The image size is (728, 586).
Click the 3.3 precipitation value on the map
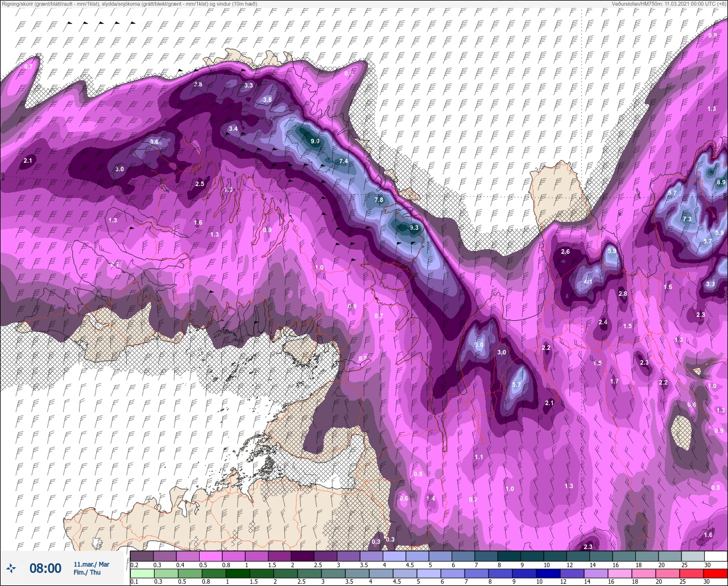[249, 85]
